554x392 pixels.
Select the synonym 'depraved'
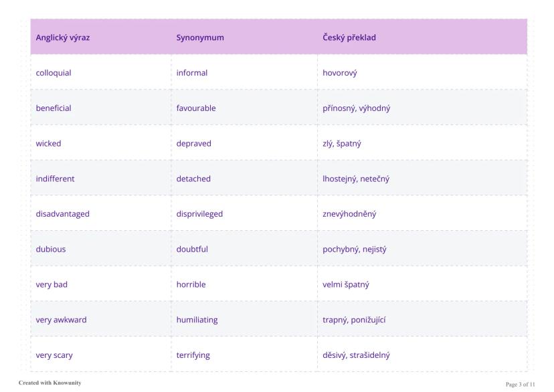(193, 143)
